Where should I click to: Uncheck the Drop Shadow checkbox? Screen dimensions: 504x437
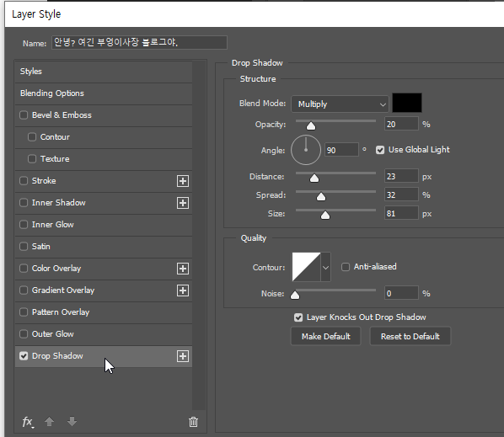pyautogui.click(x=24, y=356)
